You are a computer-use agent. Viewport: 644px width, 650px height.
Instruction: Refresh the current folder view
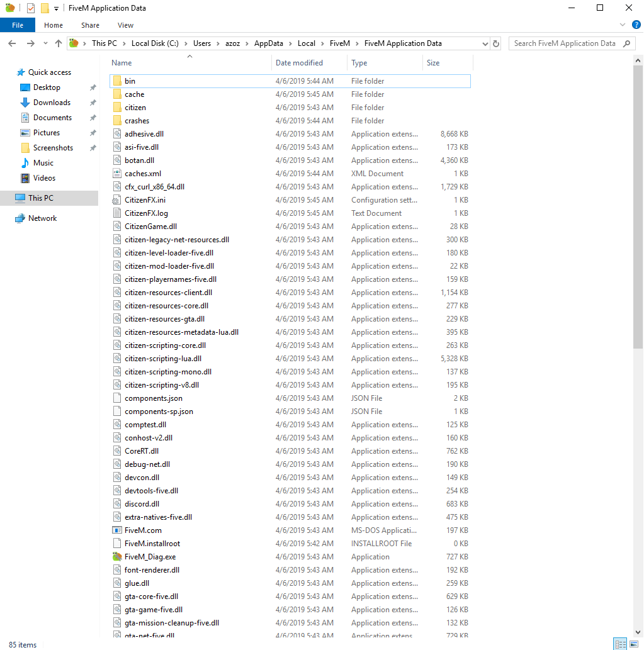click(496, 43)
